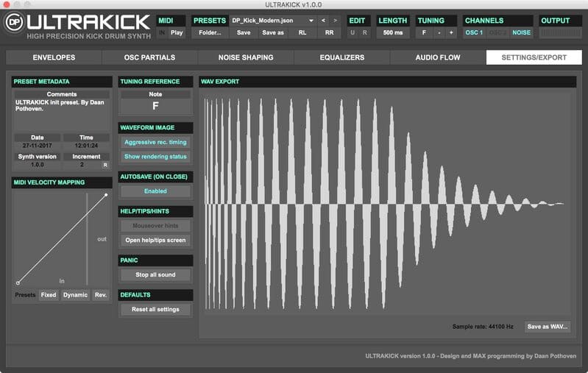The image size is (588, 373).
Task: Lower tuning with the minus button
Action: 439,32
